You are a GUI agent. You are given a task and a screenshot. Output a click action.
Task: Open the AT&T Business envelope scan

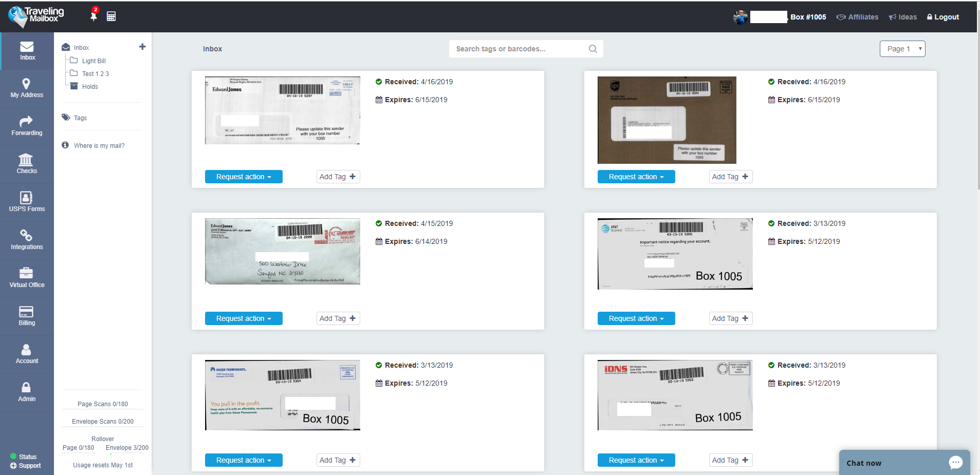(x=675, y=254)
